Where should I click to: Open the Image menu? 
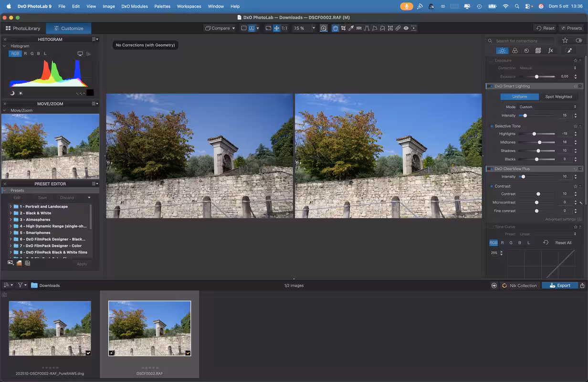109,6
